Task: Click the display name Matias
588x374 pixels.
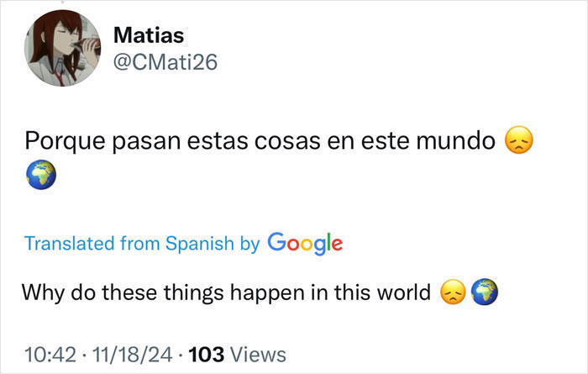Action: [x=148, y=35]
